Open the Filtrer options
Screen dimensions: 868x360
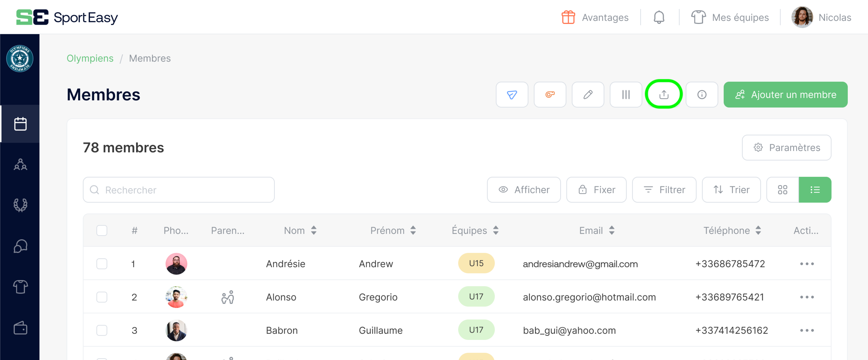pos(664,190)
